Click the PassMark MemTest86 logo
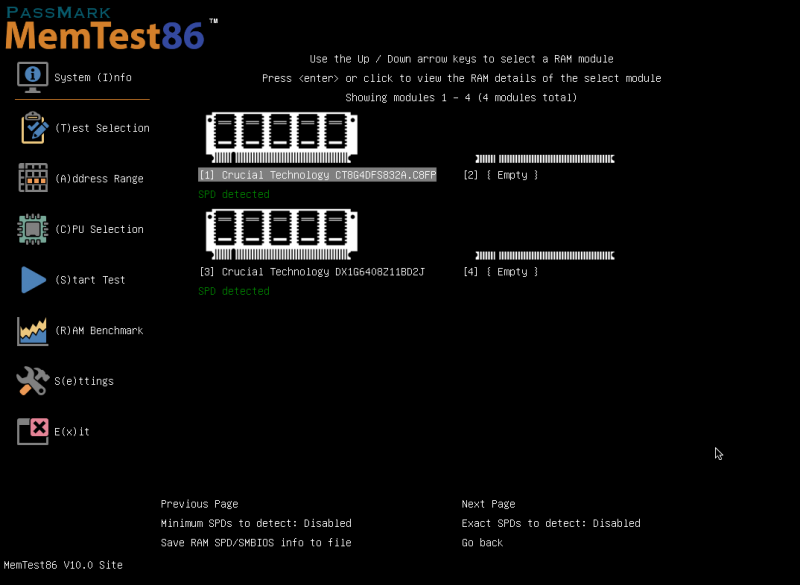This screenshot has width=800, height=585. [111, 29]
